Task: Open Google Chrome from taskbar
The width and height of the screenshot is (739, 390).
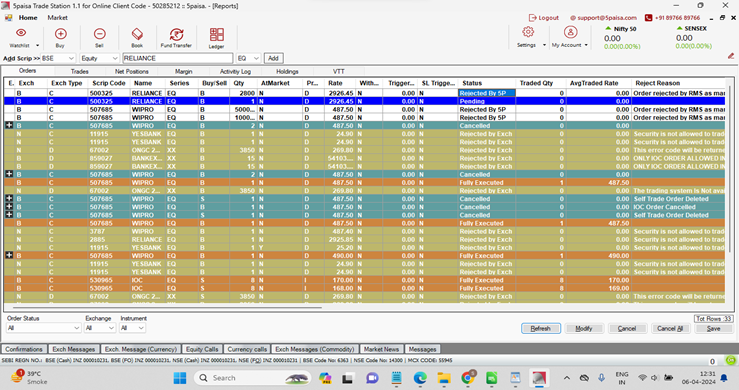Action: click(468, 378)
